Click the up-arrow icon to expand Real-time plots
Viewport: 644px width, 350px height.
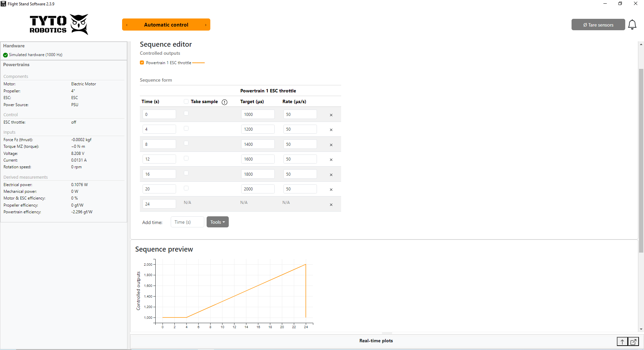point(622,341)
